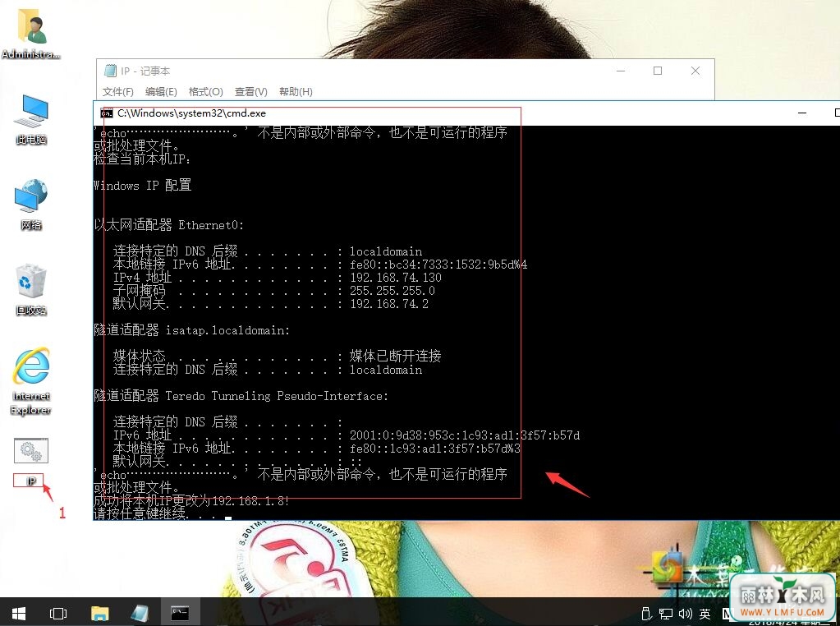Viewport: 840px width, 626px height.
Task: Click the '请按任意键继续' prompt line
Action: [x=157, y=513]
